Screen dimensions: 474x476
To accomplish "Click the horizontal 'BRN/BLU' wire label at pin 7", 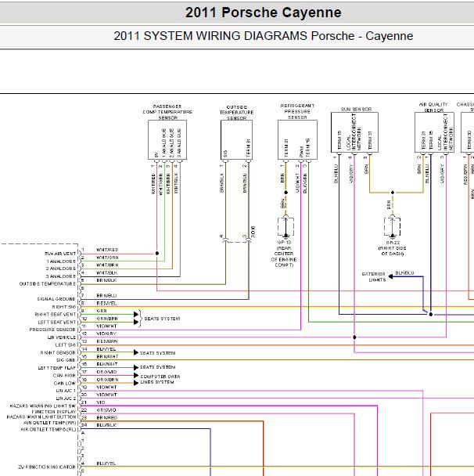I will 106,296.
